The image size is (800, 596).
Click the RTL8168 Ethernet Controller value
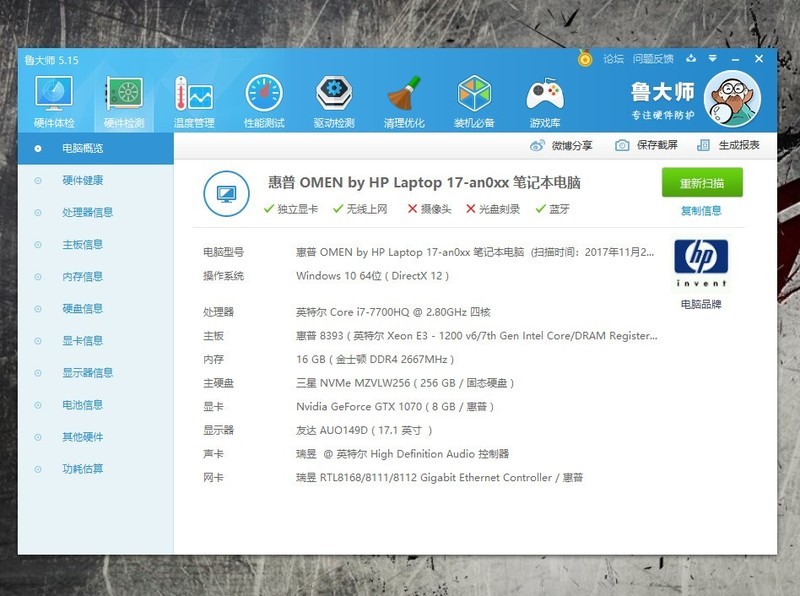click(439, 478)
